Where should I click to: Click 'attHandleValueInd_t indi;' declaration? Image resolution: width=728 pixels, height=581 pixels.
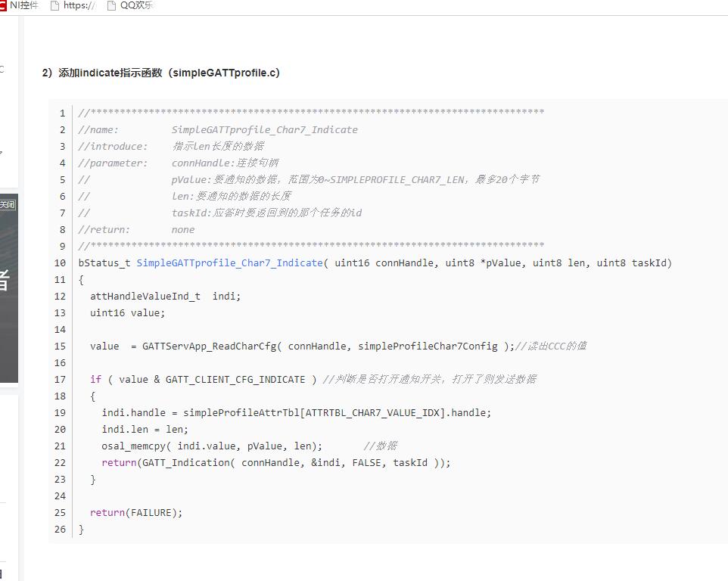click(165, 297)
